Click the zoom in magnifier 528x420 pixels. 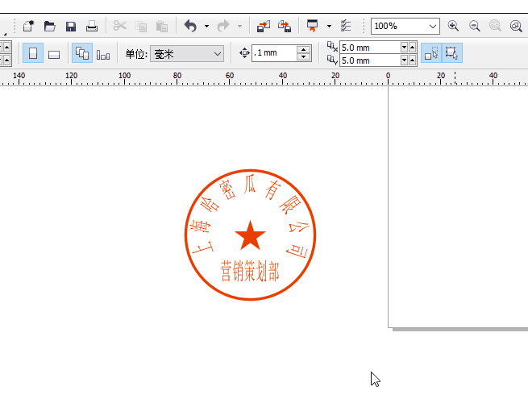point(453,26)
